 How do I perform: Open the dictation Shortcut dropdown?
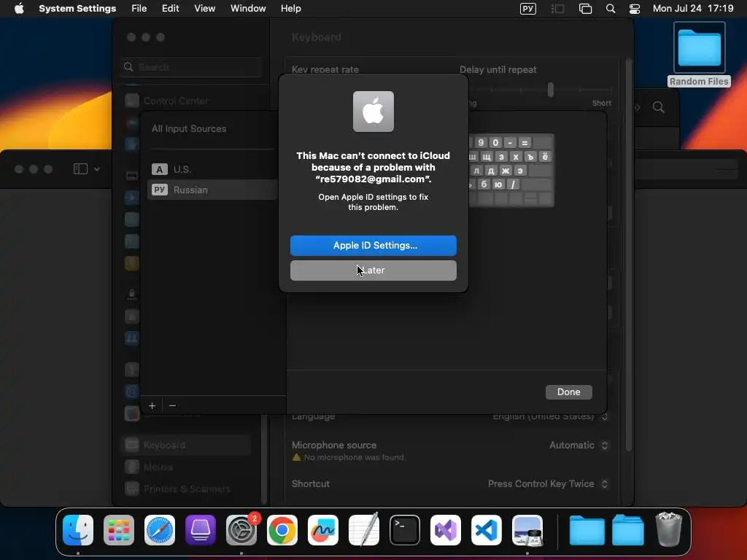pyautogui.click(x=548, y=484)
